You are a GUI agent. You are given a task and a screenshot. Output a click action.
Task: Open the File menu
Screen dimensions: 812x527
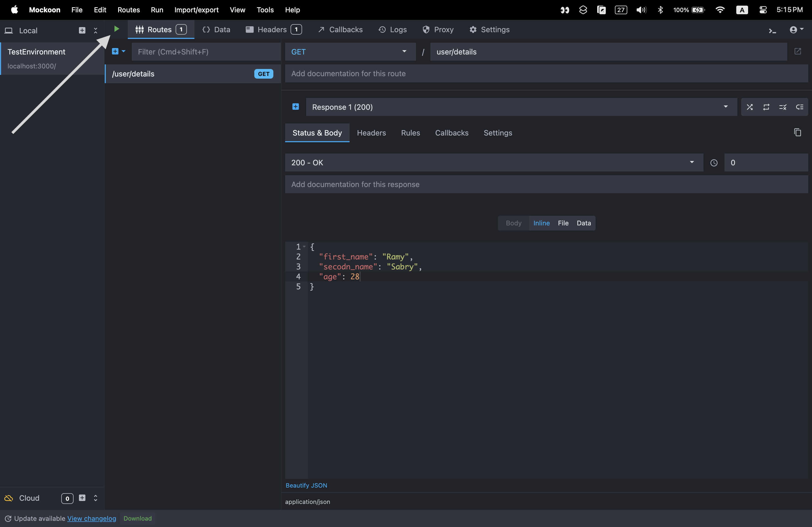pos(77,10)
